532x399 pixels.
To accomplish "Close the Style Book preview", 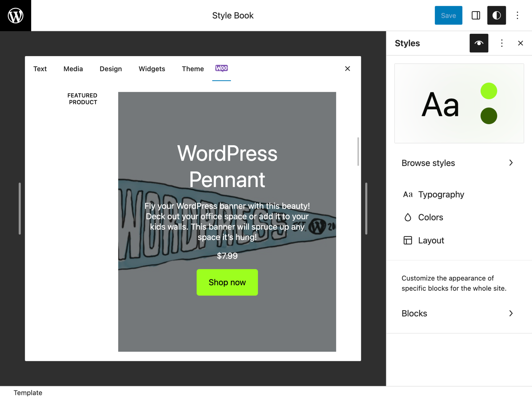I will point(347,69).
